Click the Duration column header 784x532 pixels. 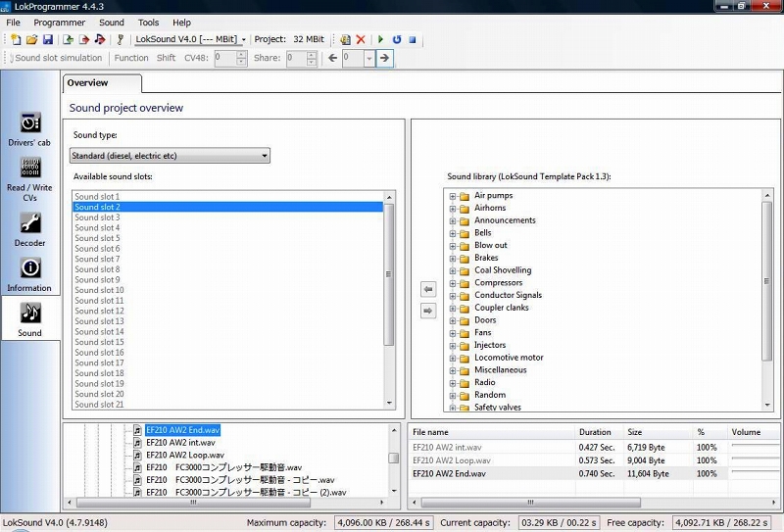tap(600, 432)
